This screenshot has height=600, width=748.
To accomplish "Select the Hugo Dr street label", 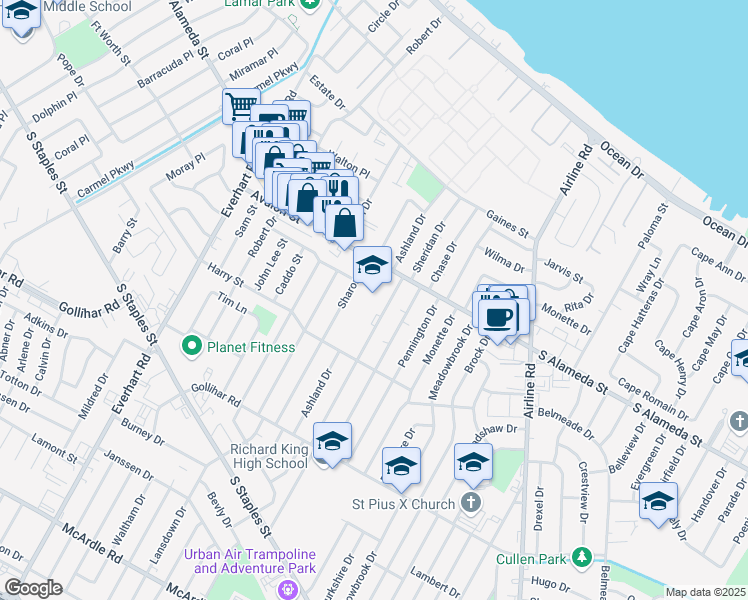I will 551,583.
